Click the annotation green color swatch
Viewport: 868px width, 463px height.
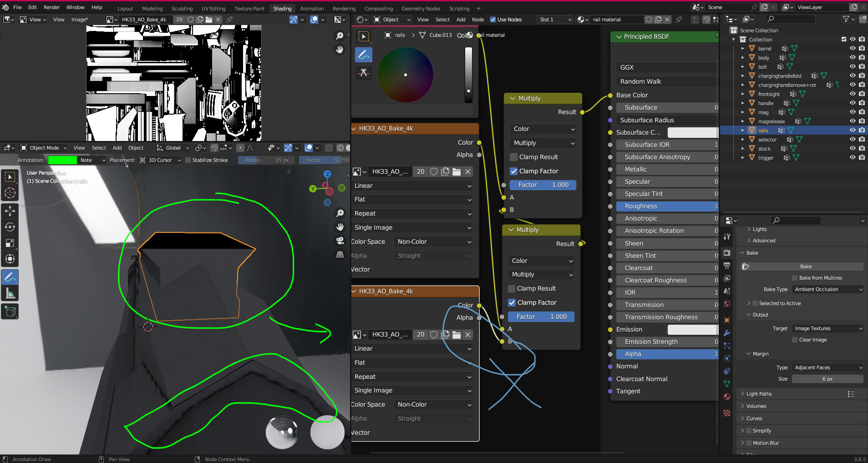click(62, 160)
